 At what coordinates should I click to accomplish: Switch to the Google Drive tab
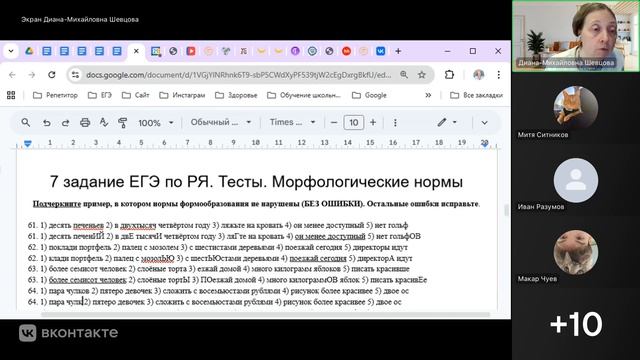(29, 51)
